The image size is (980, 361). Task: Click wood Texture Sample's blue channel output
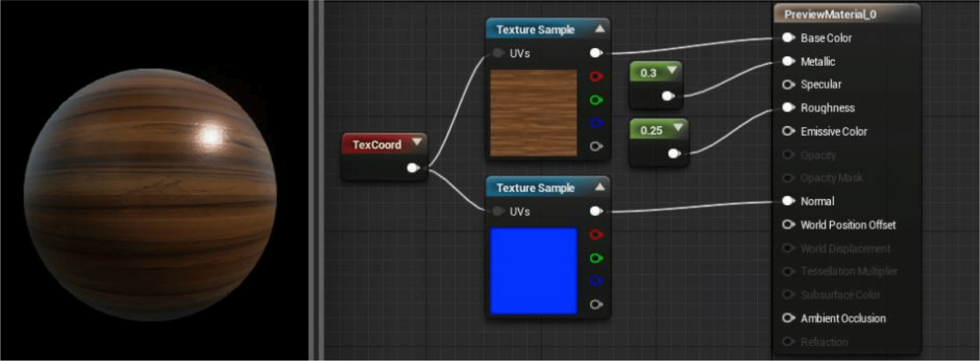pyautogui.click(x=596, y=123)
